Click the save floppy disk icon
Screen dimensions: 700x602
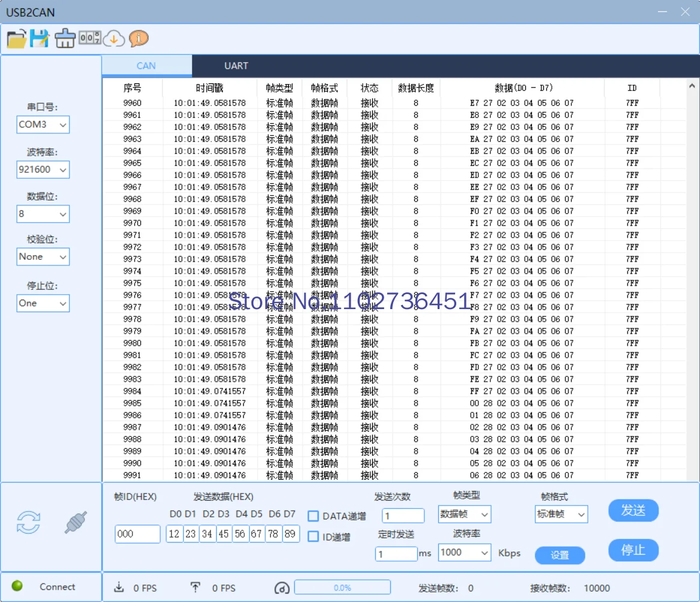pyautogui.click(x=40, y=39)
